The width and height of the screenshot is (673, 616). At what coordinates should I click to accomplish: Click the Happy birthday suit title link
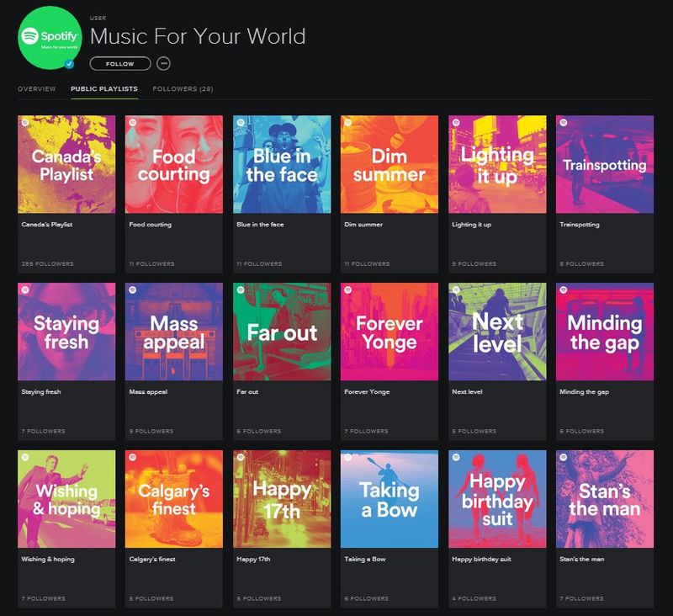[481, 560]
